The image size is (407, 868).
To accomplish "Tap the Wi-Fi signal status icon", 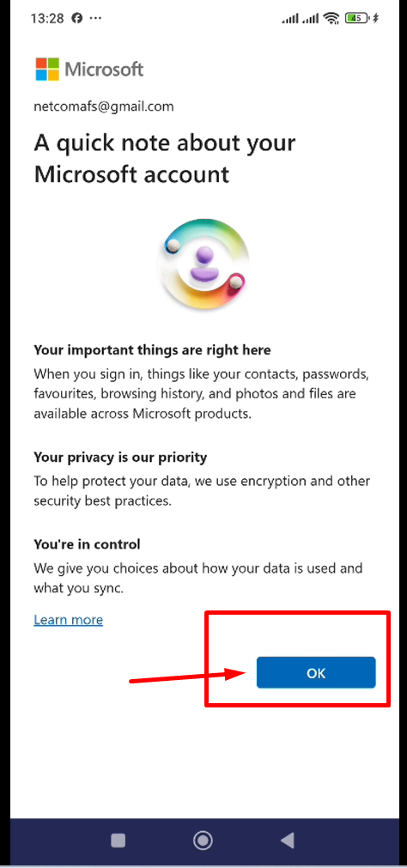I will point(331,18).
